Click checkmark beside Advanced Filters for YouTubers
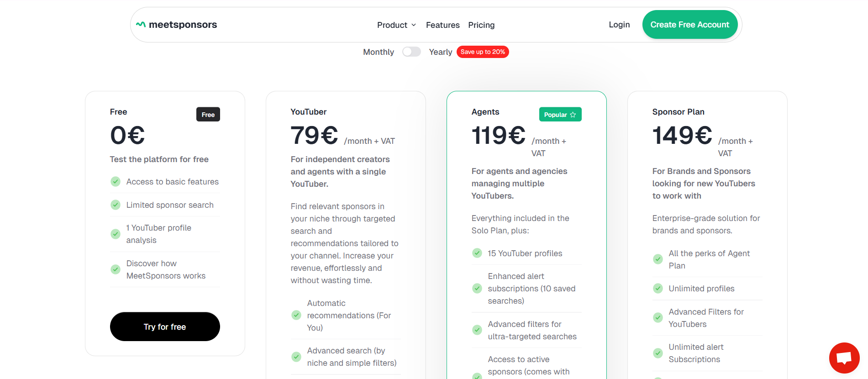The width and height of the screenshot is (868, 379). (x=658, y=317)
